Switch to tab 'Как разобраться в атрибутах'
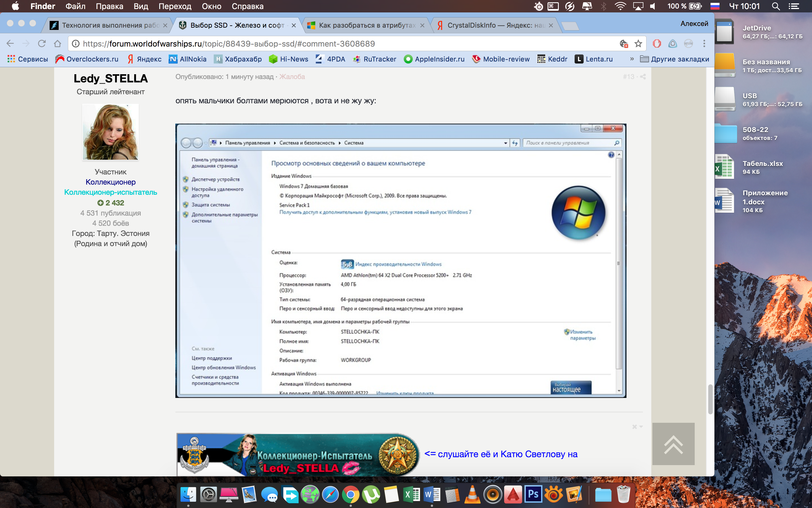The height and width of the screenshot is (508, 812). (366, 25)
